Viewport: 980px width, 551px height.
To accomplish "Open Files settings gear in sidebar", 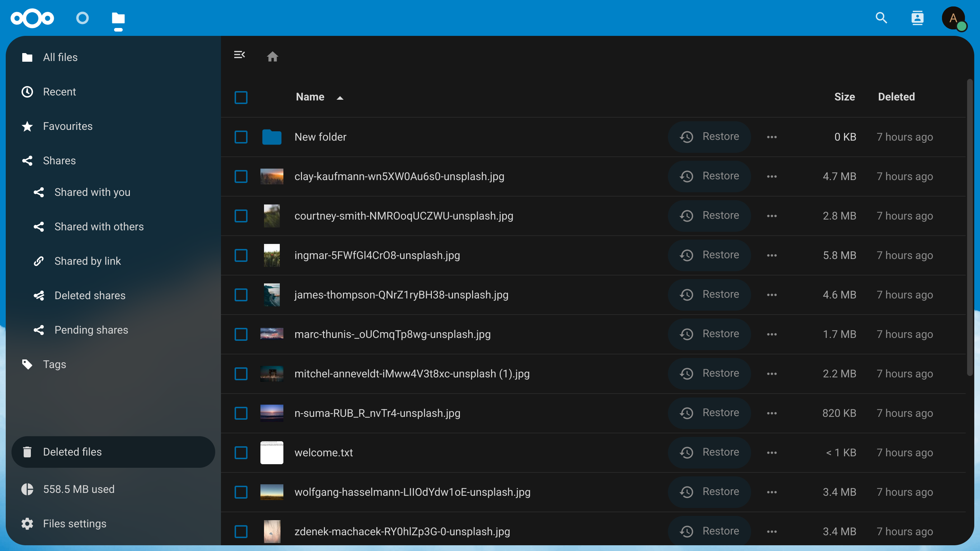I will 27,524.
